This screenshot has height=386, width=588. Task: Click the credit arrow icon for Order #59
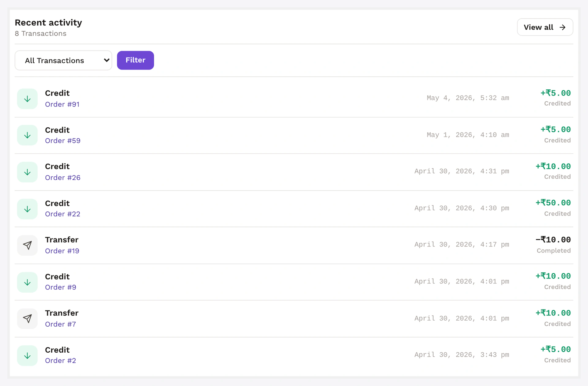tap(27, 135)
